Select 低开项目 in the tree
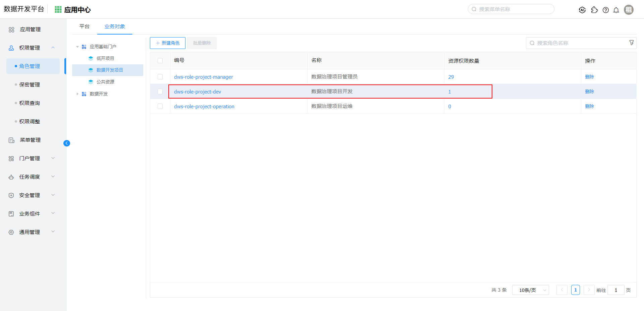This screenshot has height=311, width=644. 105,58
